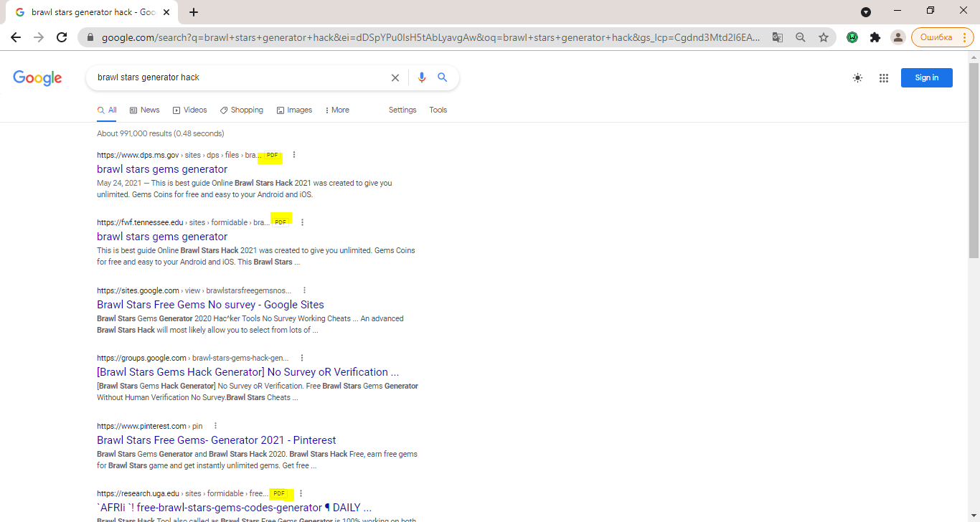Open Brawl Stars Free Gems Pinterest link
Screen dimensions: 980x522
coord(217,440)
